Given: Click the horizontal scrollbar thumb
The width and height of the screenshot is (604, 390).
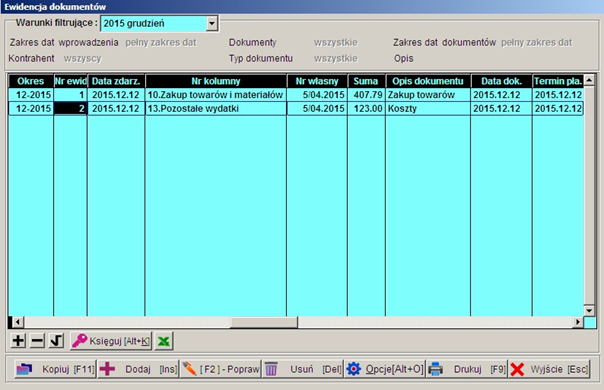Looking at the screenshot, I should (x=264, y=322).
